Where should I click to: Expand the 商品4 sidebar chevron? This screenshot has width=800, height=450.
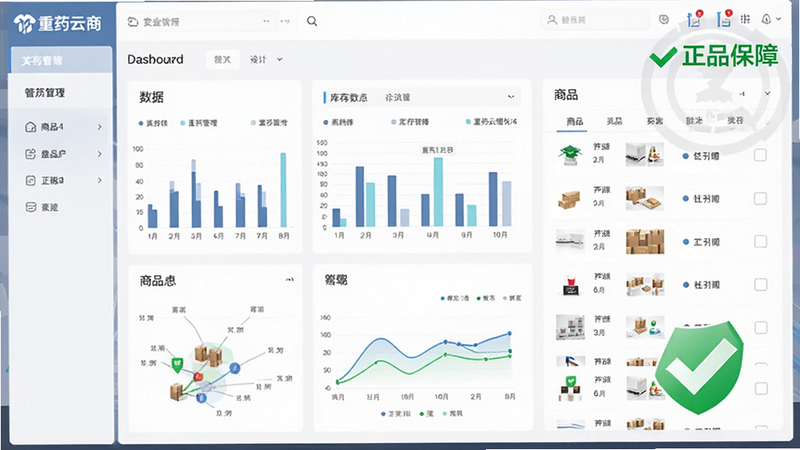pos(99,127)
